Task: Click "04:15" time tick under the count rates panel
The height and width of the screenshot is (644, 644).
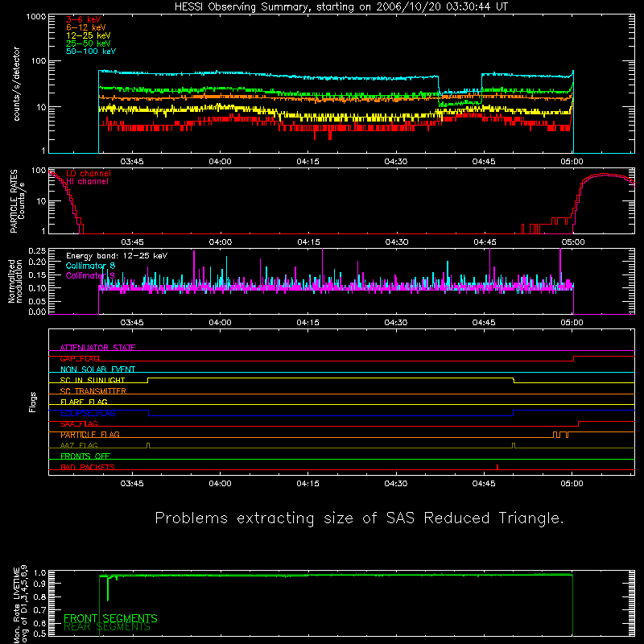Action: 308,162
